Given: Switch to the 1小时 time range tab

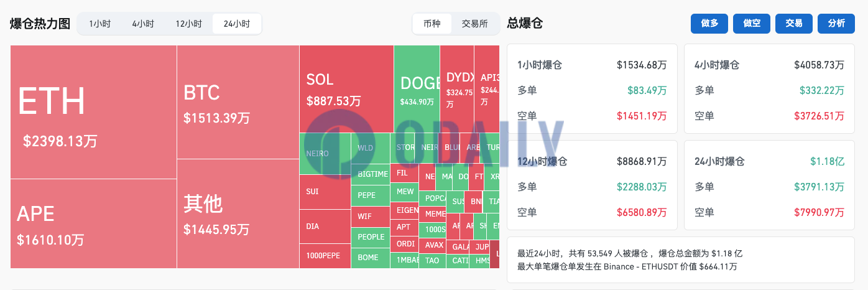Looking at the screenshot, I should tap(99, 24).
